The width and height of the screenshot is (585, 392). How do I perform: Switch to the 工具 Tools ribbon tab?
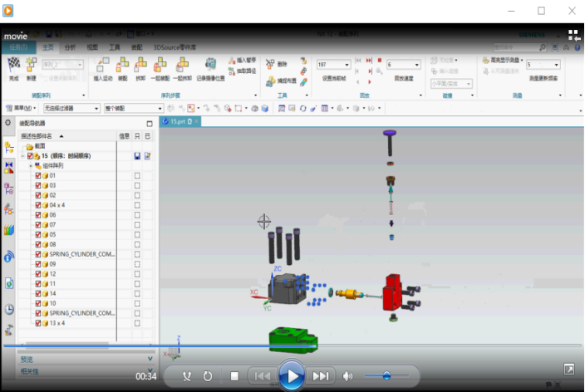[x=114, y=47]
